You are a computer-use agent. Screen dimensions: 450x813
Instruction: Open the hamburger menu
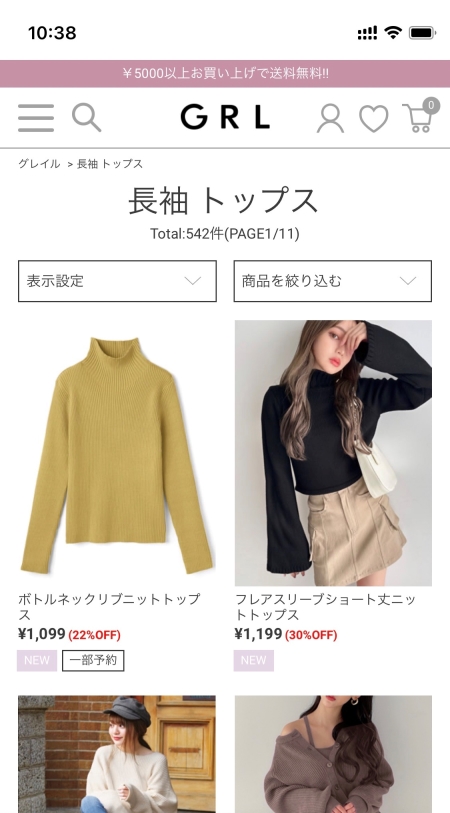click(x=36, y=118)
